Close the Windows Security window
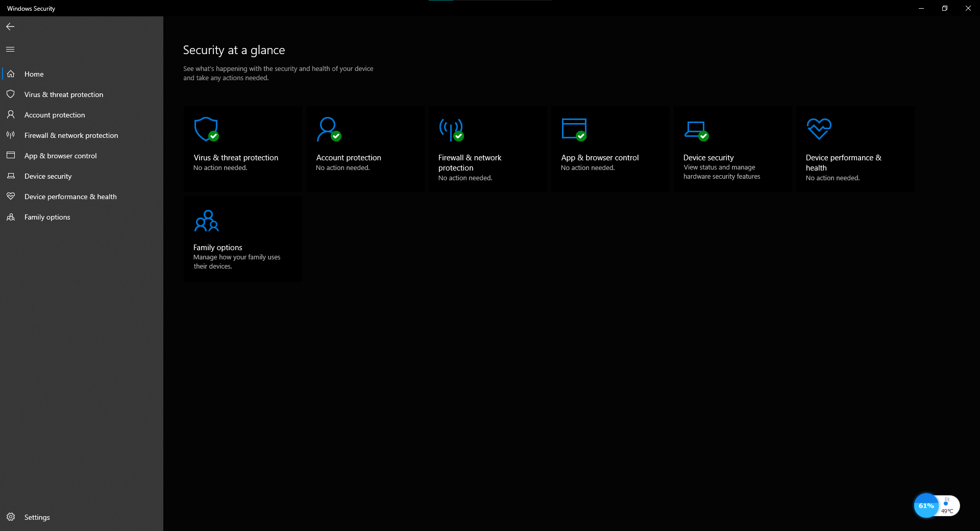Screen dimensions: 980x531 pyautogui.click(x=968, y=8)
